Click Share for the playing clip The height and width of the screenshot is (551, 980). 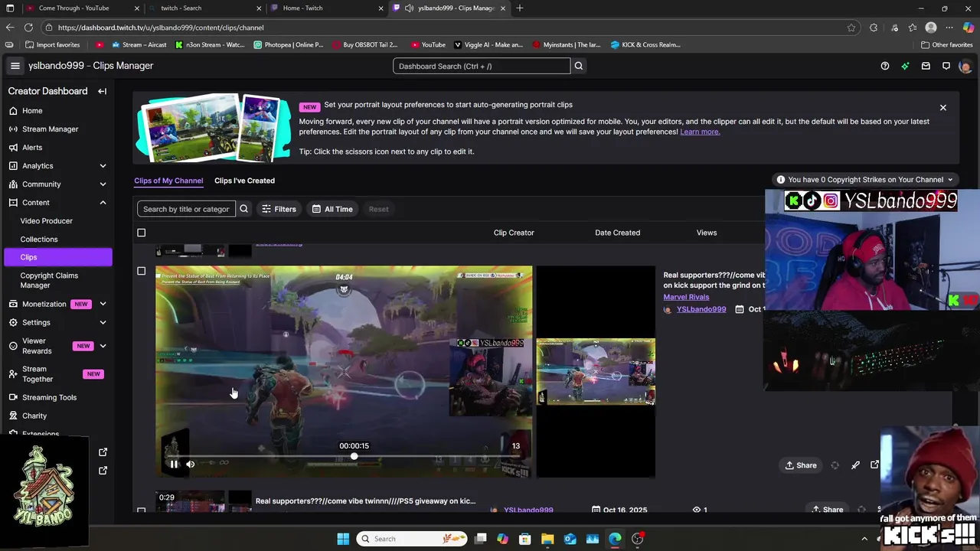[801, 465]
